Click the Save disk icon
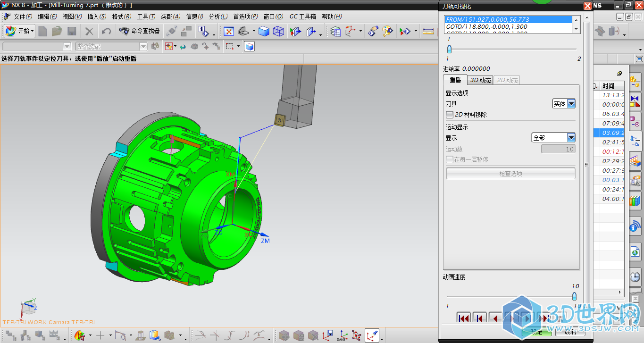644x343 pixels. tap(72, 32)
